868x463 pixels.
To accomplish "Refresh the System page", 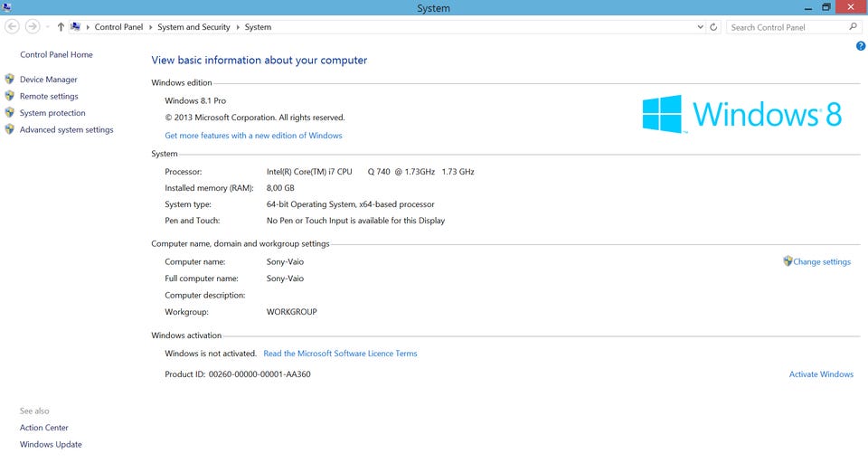I will [714, 27].
